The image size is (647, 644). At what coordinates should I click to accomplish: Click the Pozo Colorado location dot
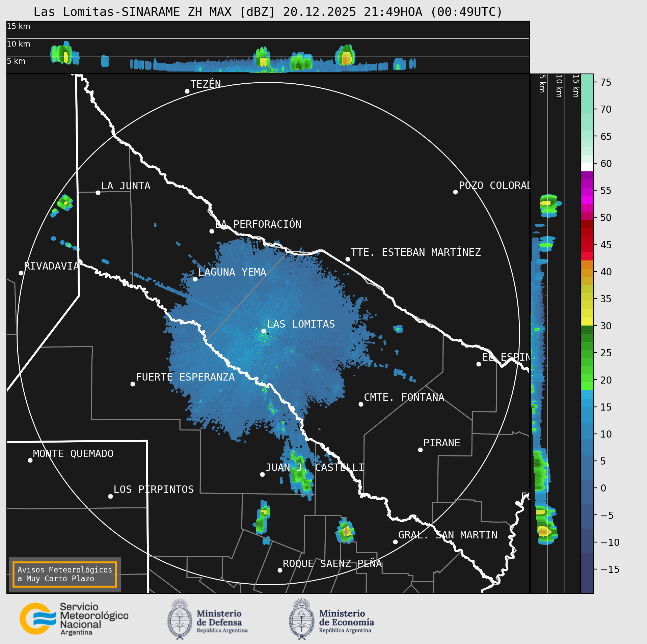pyautogui.click(x=455, y=192)
